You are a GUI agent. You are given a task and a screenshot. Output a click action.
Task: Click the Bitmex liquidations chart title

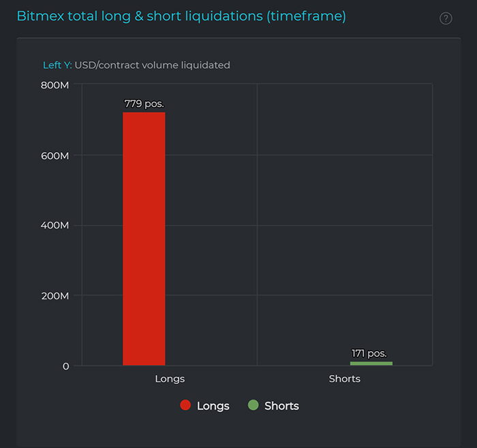(x=181, y=16)
